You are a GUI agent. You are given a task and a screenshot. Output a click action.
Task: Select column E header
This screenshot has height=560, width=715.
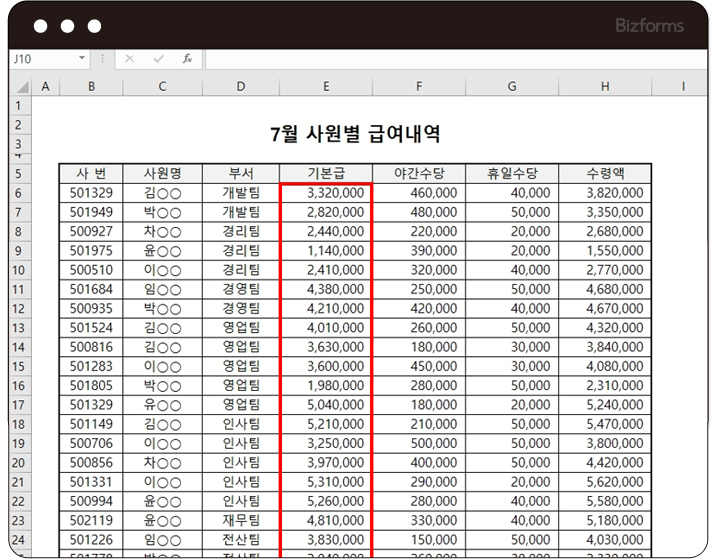click(326, 87)
